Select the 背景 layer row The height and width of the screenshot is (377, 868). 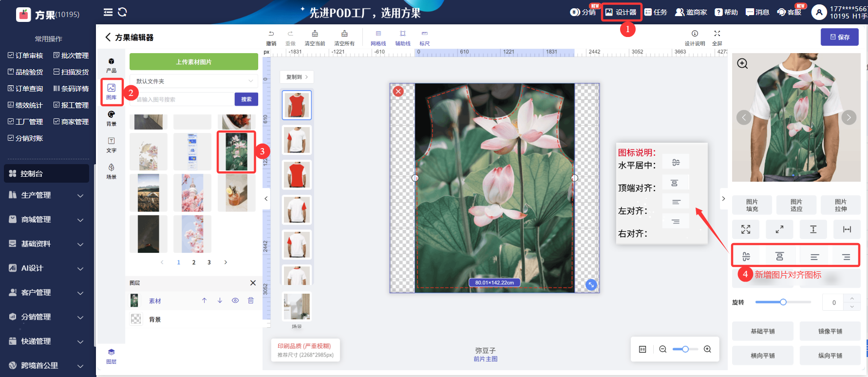click(194, 319)
